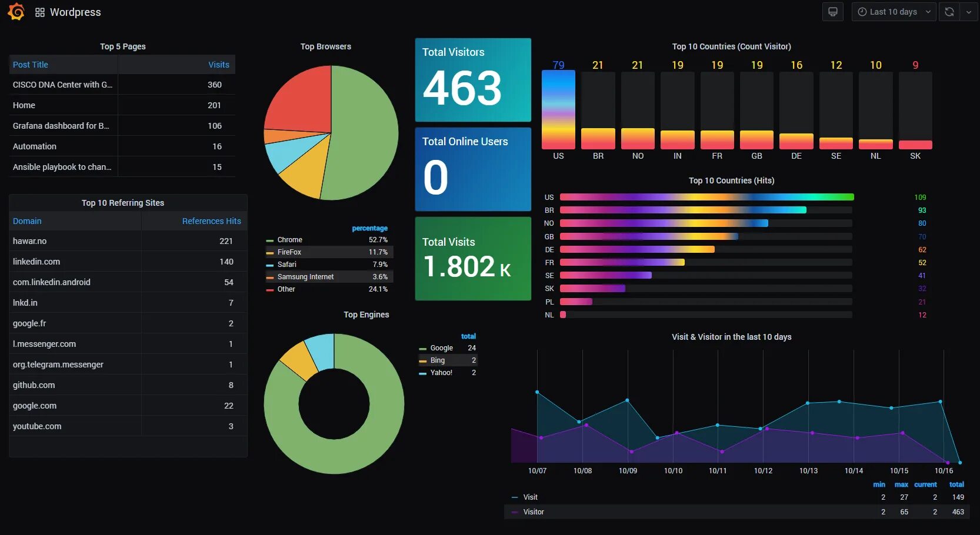Sort the table by the Visits column
The image size is (980, 535).
point(219,65)
